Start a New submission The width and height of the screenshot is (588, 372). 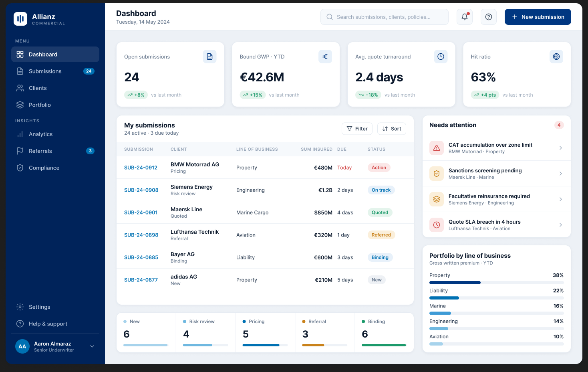tap(538, 17)
